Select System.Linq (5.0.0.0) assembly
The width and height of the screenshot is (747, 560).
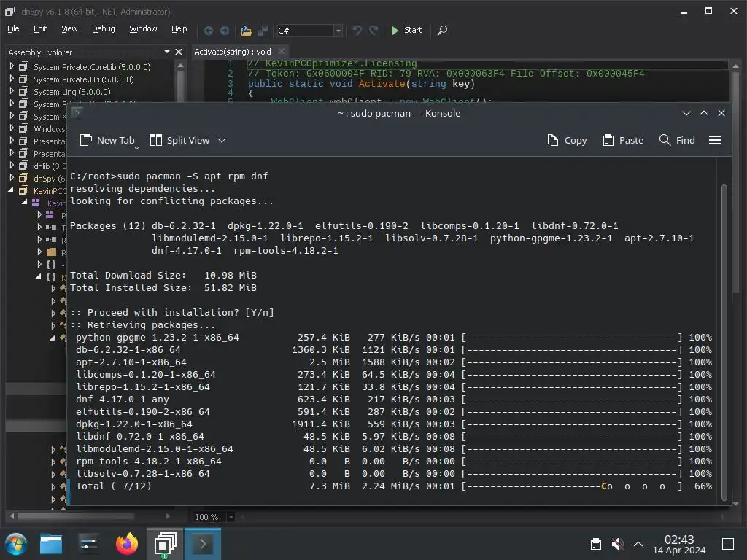point(72,92)
